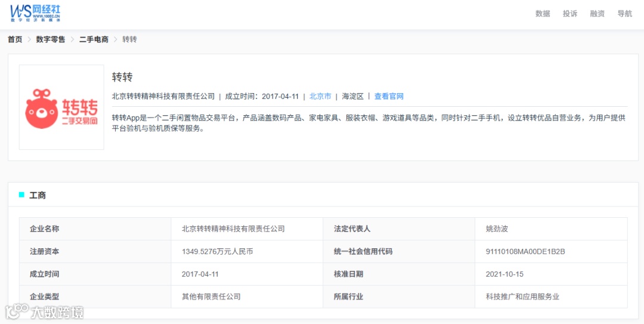The image size is (644, 324).
Task: Click the 注册资本 label cell
Action: pos(95,251)
